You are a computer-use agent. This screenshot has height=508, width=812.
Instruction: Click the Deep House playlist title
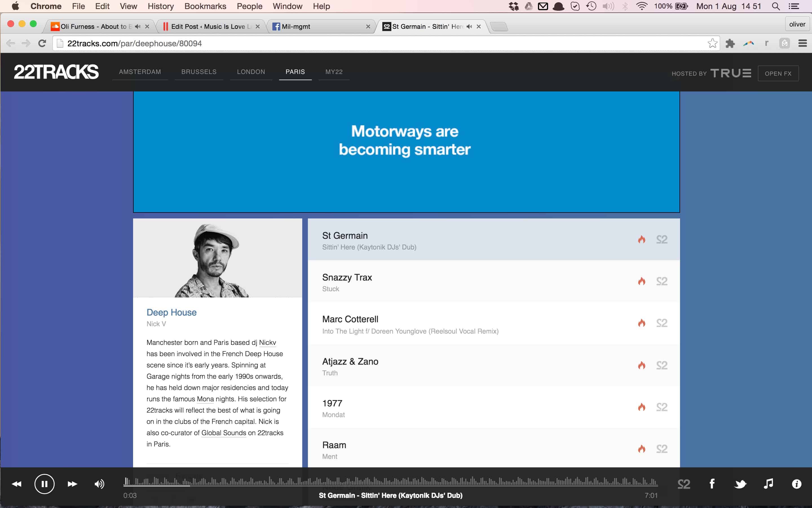(x=171, y=312)
